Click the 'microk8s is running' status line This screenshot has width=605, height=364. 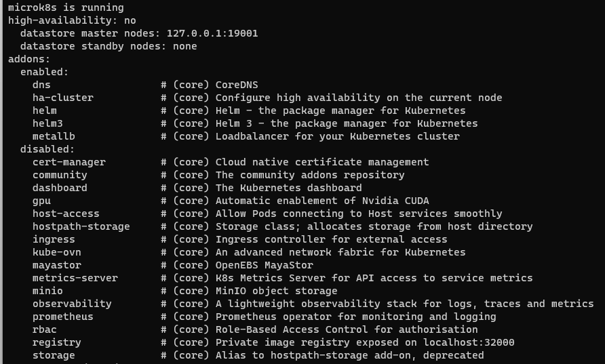tap(66, 7)
